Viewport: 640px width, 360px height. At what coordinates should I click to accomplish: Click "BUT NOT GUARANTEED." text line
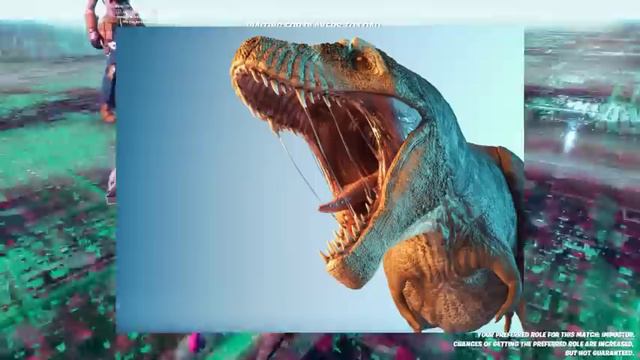(600, 353)
